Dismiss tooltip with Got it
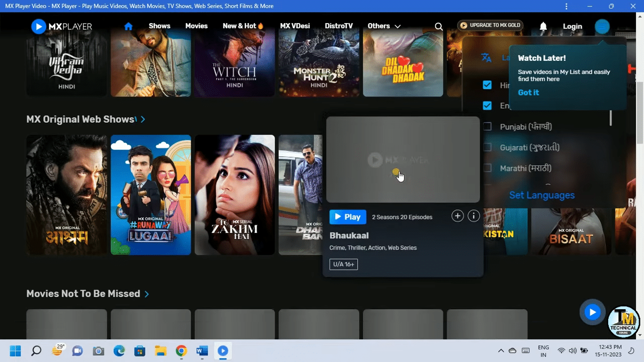Viewport: 644px width, 362px height. coord(528,93)
